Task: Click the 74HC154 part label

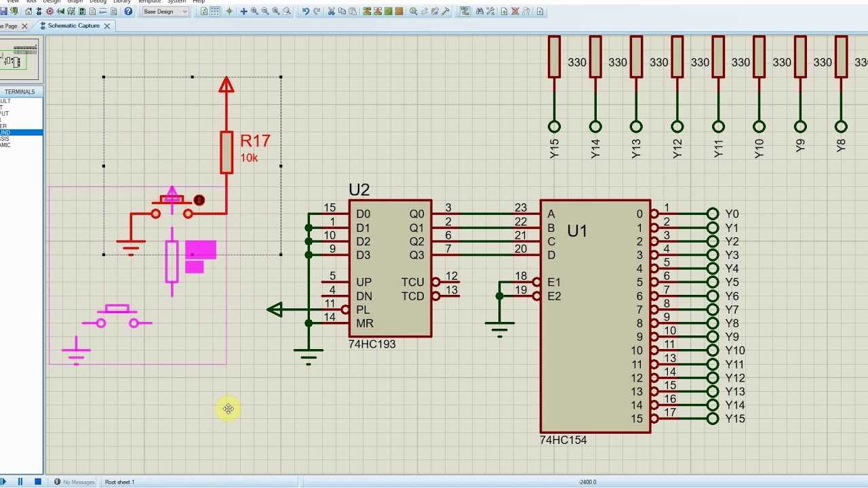Action: (x=563, y=440)
